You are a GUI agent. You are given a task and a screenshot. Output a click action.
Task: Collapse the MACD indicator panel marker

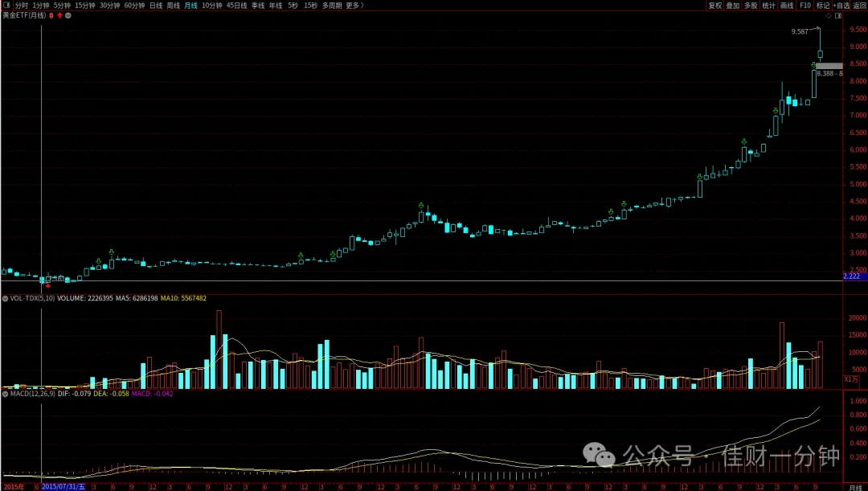point(5,394)
